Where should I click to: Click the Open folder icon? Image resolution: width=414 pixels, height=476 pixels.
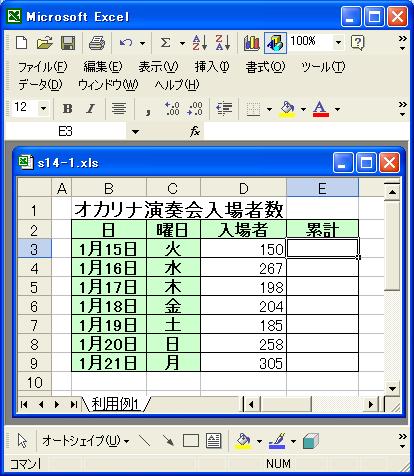click(x=45, y=43)
